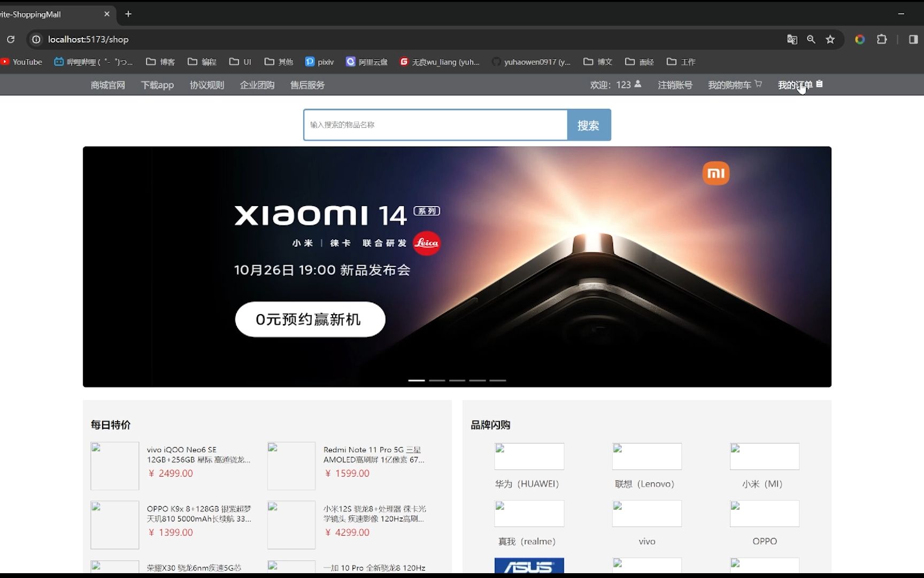The image size is (924, 578).
Task: Open the vivo brand logo
Action: 647,514
